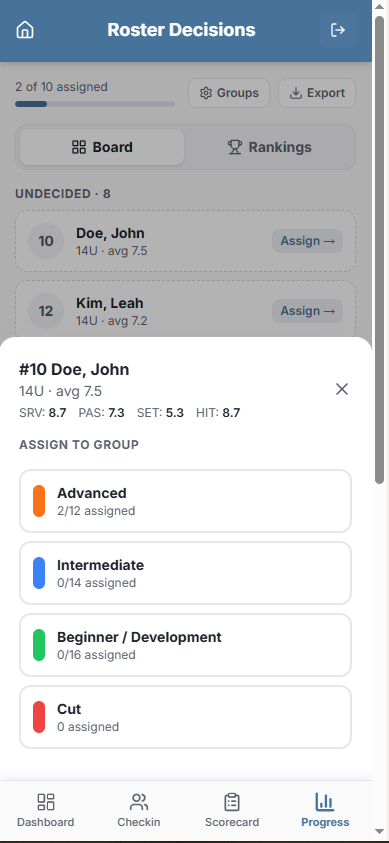Choose Beginner / Development group

[x=185, y=645]
